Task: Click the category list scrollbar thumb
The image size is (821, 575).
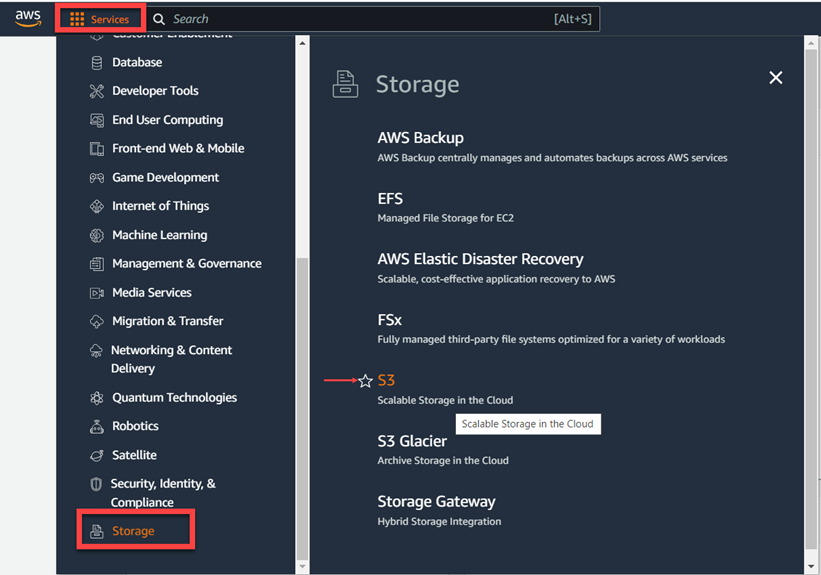Action: click(302, 409)
